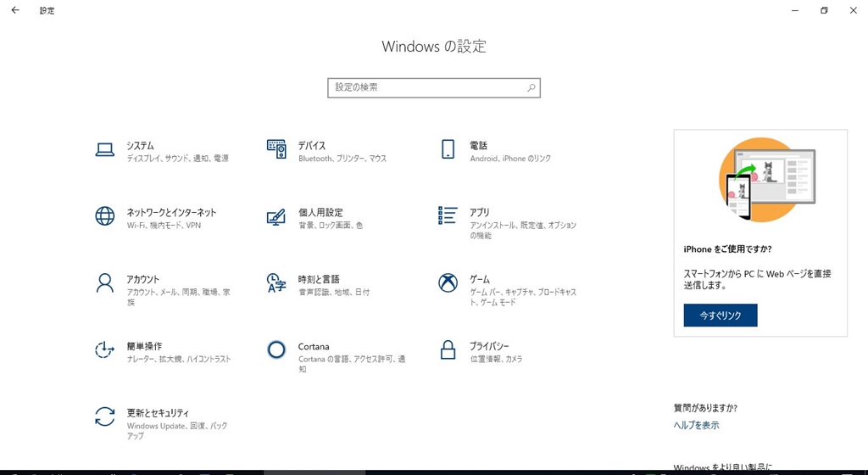Screen dimensions: 868x475
Task: Click the 音声認識、地域、日付 description
Action: point(334,292)
